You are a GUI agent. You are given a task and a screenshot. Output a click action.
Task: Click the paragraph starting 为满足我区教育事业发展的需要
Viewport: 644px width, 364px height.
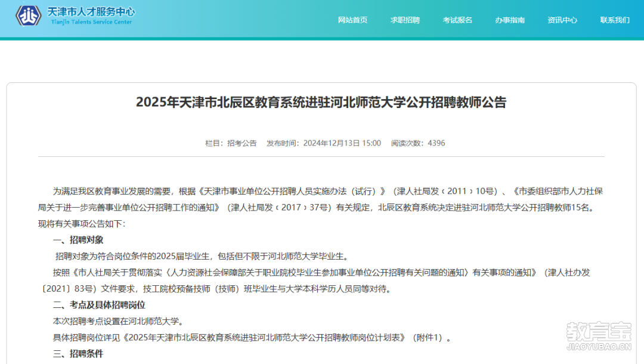click(320, 208)
